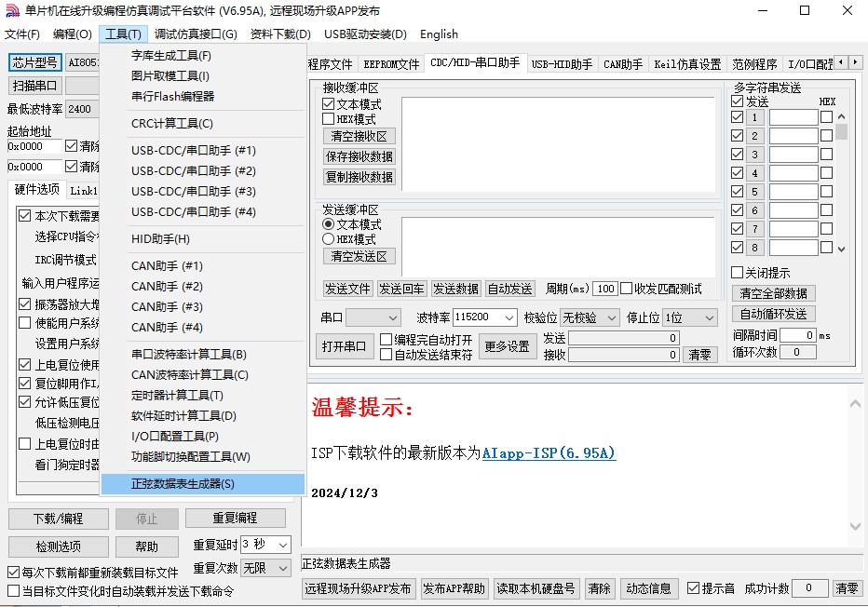Click the 自动发送 button

pos(509,289)
